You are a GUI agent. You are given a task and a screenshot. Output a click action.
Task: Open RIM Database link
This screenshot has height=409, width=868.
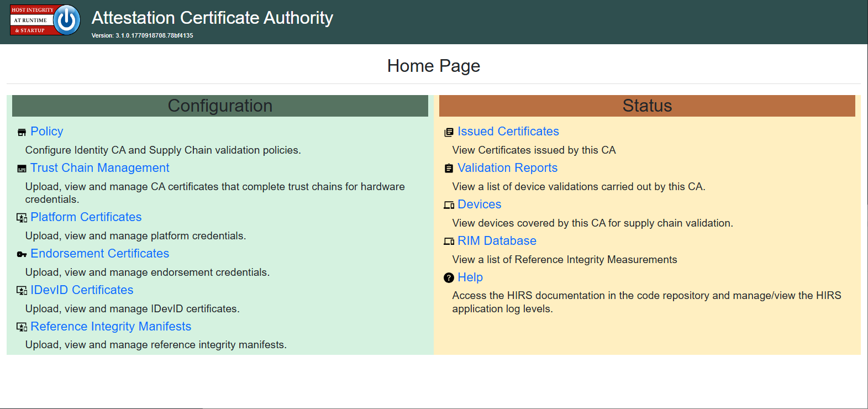pos(497,241)
